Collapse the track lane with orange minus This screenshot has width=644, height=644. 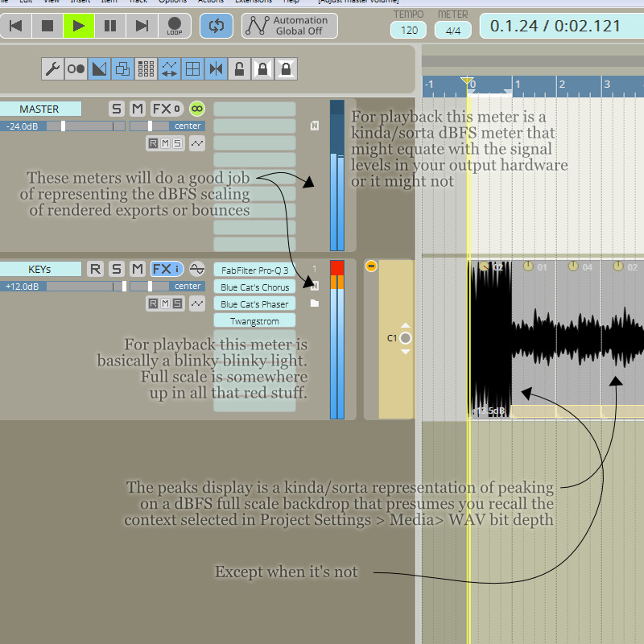pos(371,266)
